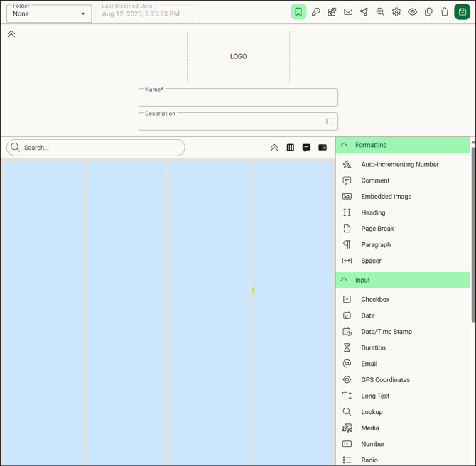
Task: Click the share nodes icon
Action: tap(364, 12)
